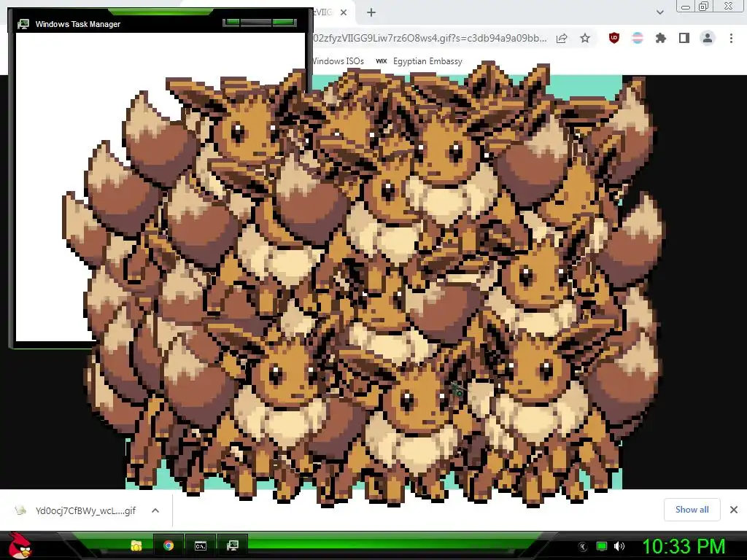
Task: Click the Windows Task Manager title bar icon
Action: [x=23, y=24]
